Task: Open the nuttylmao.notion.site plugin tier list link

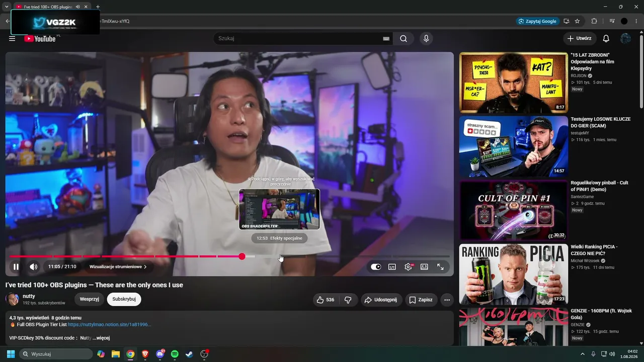Action: 109,325
